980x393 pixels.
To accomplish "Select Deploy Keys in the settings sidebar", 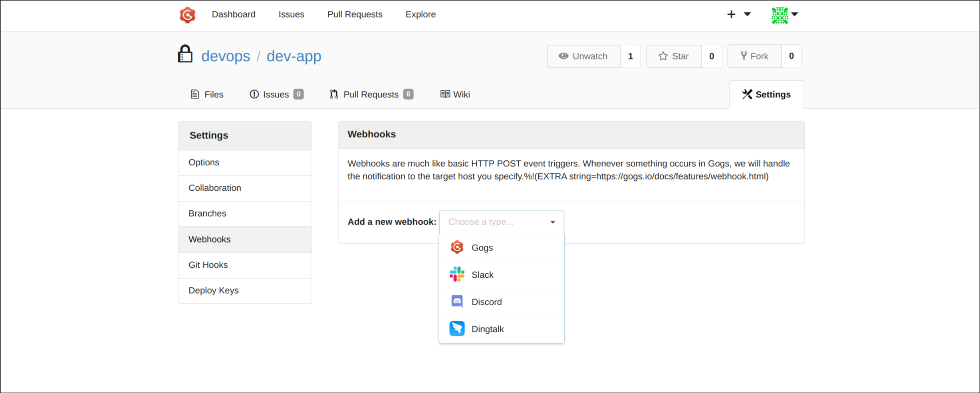I will [245, 291].
